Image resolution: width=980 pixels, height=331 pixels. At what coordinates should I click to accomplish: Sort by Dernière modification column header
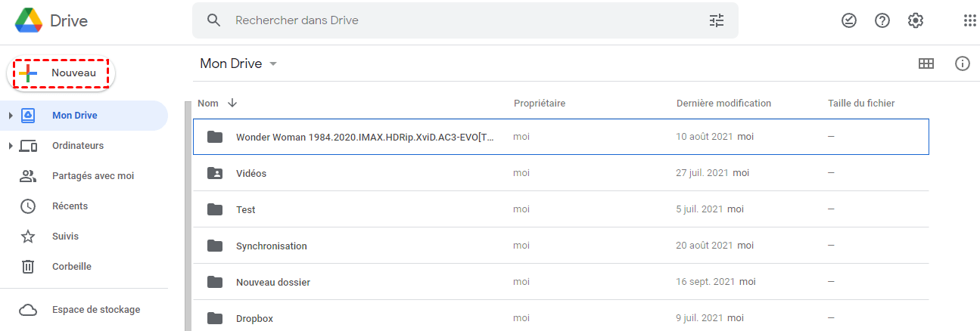coord(723,104)
